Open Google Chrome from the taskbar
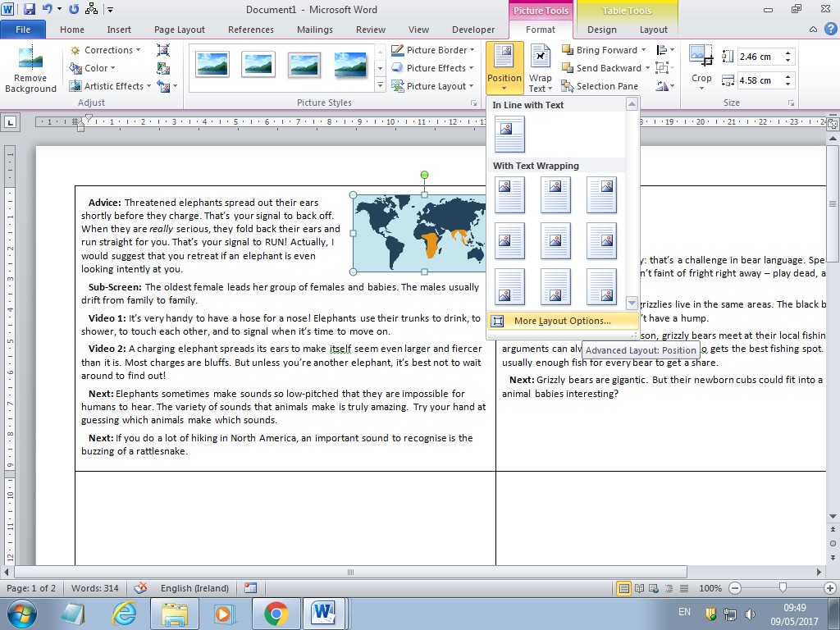Screen dimensions: 840x630 pos(276,614)
